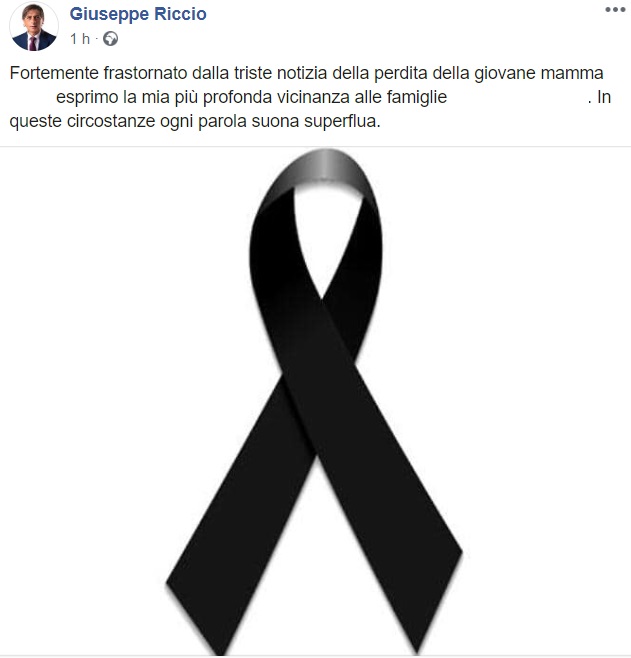
Task: Click the text "queste circostanze ogni parola"
Action: 128,122
